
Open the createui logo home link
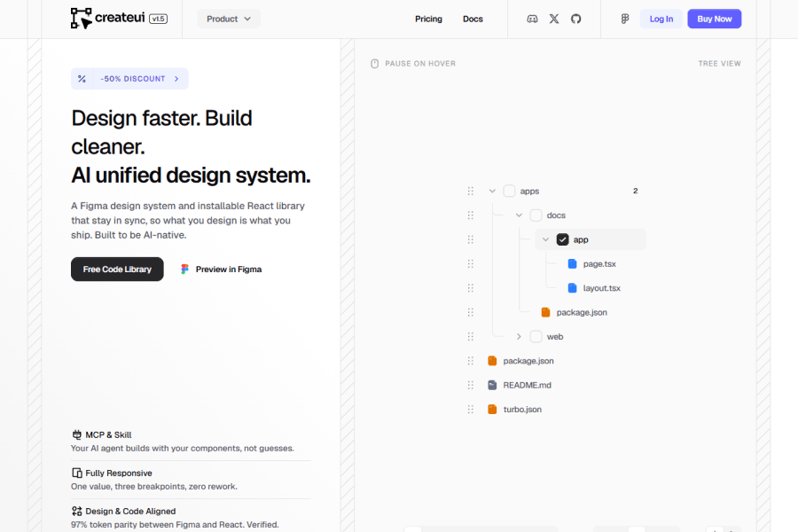click(x=108, y=19)
